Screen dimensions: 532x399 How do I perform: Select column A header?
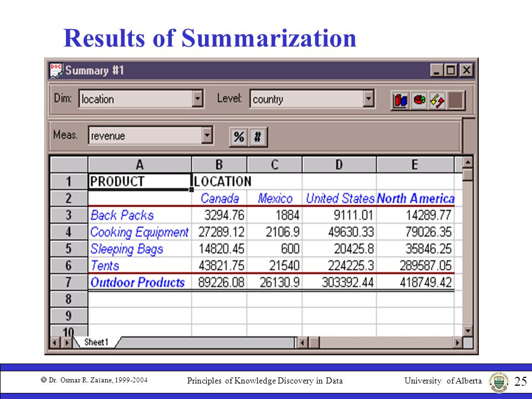click(140, 165)
